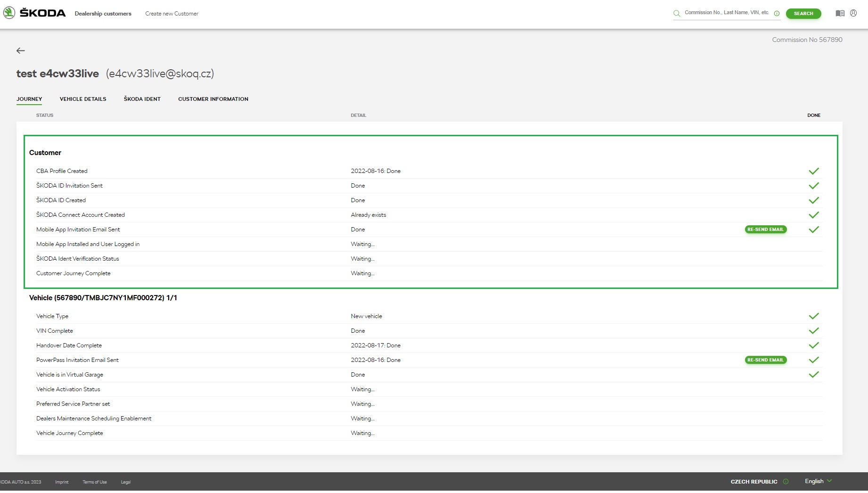The width and height of the screenshot is (868, 493).
Task: Open the manual book icon
Action: [840, 13]
